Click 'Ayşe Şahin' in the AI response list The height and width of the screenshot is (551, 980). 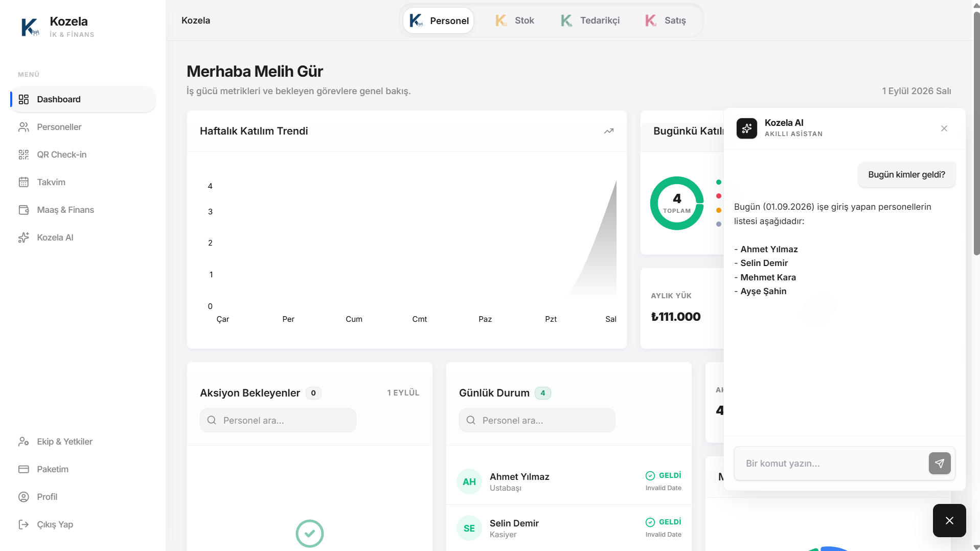pos(763,292)
